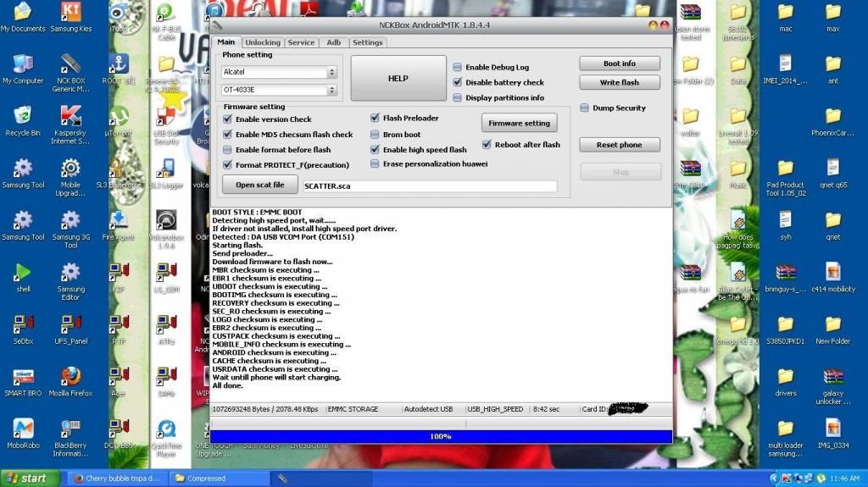868x487 pixels.
Task: Enable the Debug Log checkbox
Action: (x=458, y=67)
